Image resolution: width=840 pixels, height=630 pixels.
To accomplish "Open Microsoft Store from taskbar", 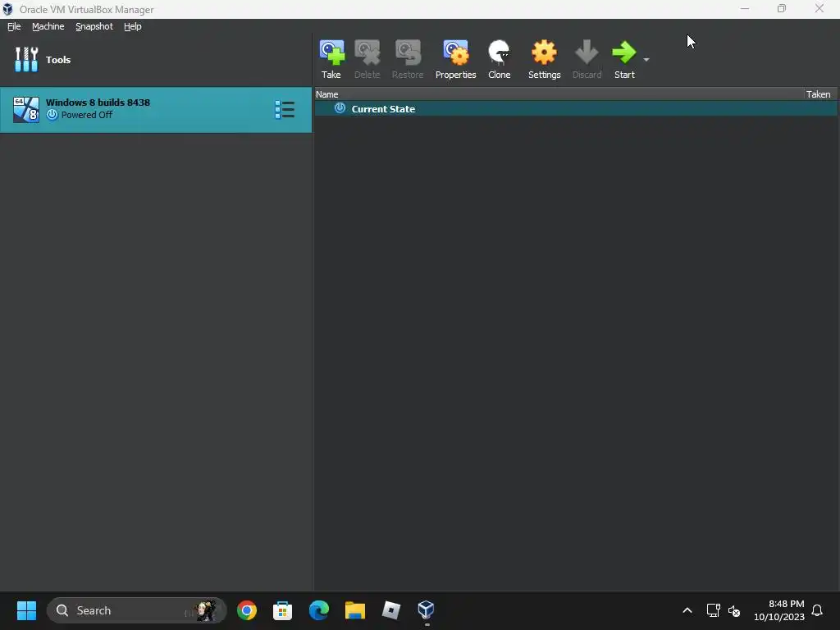I will point(282,610).
